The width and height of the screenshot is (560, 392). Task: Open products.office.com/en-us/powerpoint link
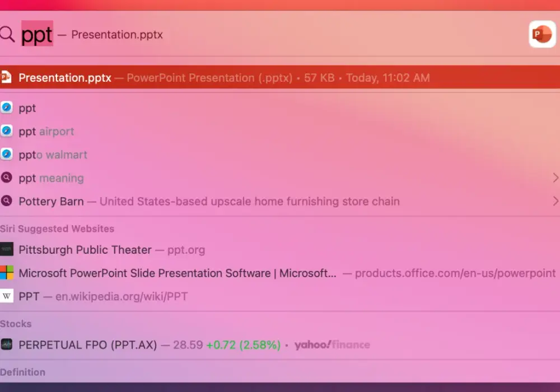455,273
